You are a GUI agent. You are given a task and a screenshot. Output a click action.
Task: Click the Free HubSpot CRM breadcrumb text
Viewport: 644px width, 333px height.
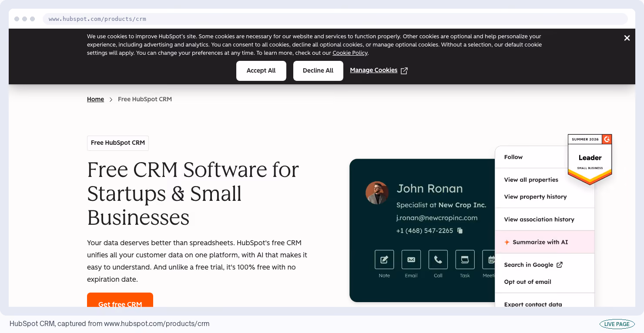click(145, 99)
